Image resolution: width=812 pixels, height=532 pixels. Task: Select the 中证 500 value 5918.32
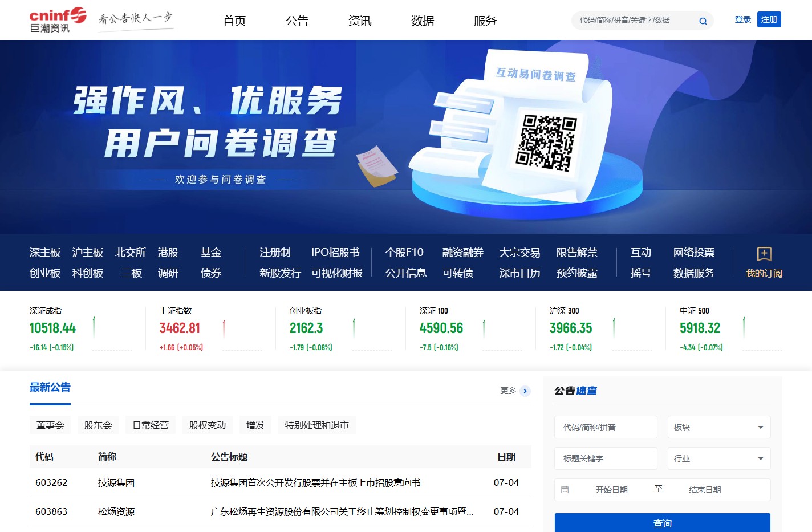700,328
